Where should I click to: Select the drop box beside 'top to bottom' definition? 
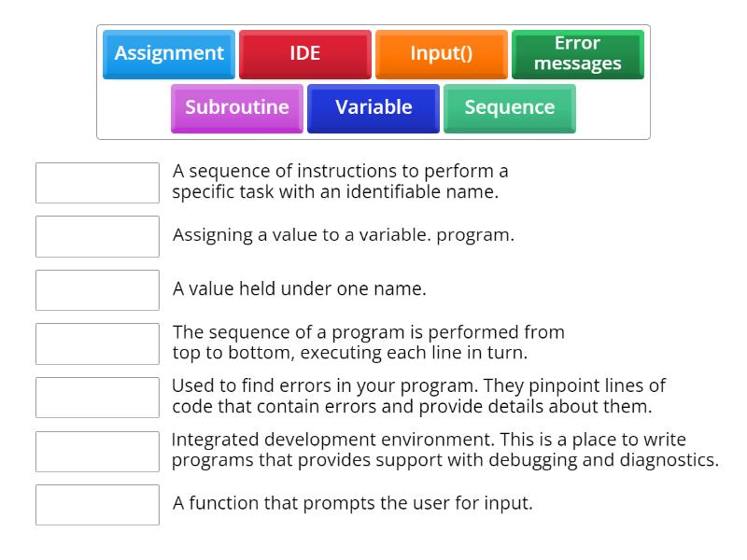97,343
